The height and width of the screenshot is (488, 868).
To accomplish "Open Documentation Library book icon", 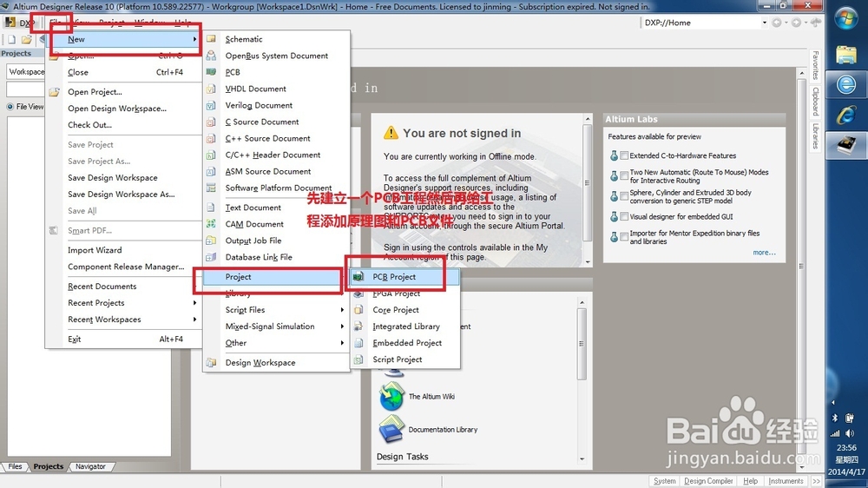I will click(x=391, y=429).
